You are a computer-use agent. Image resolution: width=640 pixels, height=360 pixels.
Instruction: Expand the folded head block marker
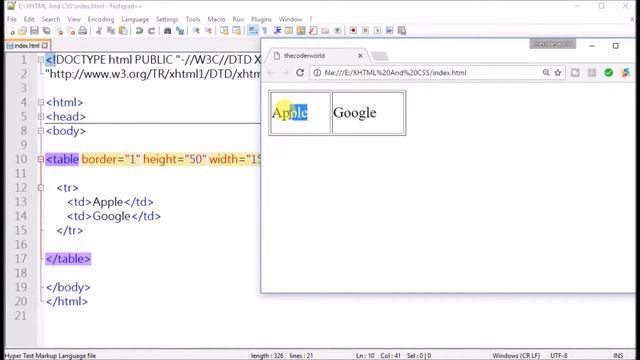[x=41, y=117]
